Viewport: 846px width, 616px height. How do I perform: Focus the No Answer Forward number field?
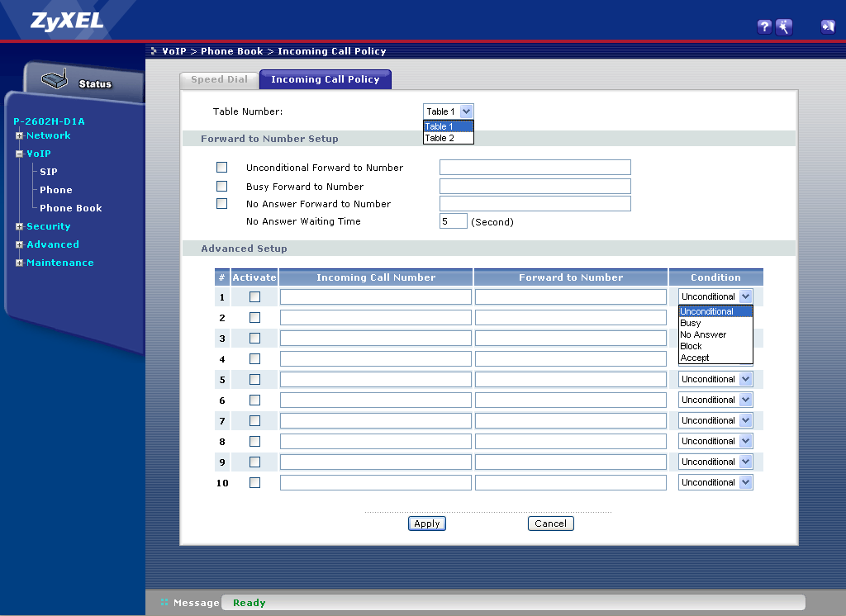click(x=535, y=203)
